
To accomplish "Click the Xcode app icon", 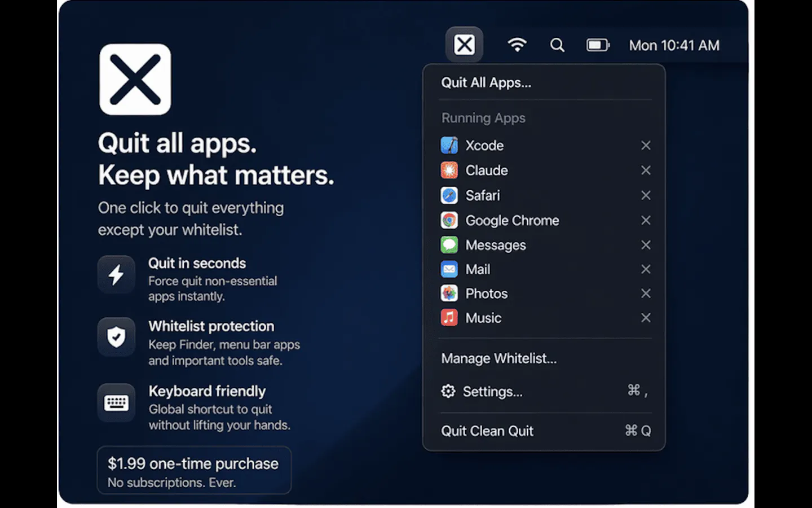I will point(449,146).
